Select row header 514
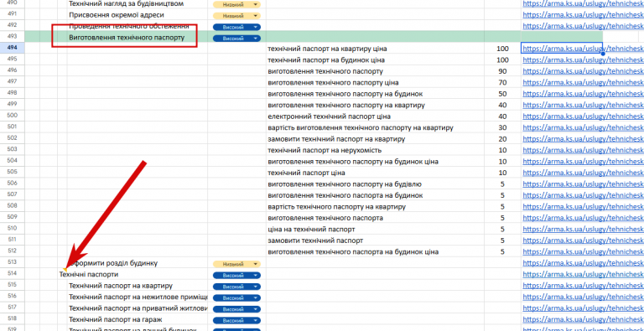This screenshot has width=644, height=331. [x=13, y=273]
